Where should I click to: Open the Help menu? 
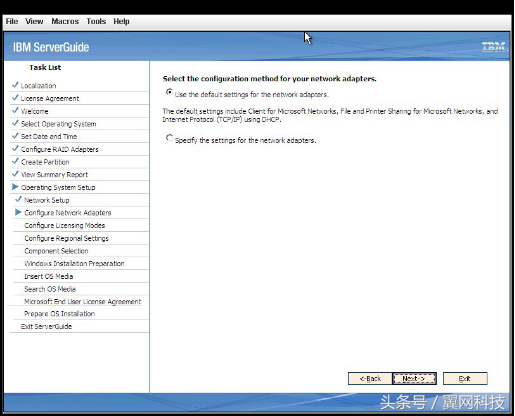click(121, 21)
